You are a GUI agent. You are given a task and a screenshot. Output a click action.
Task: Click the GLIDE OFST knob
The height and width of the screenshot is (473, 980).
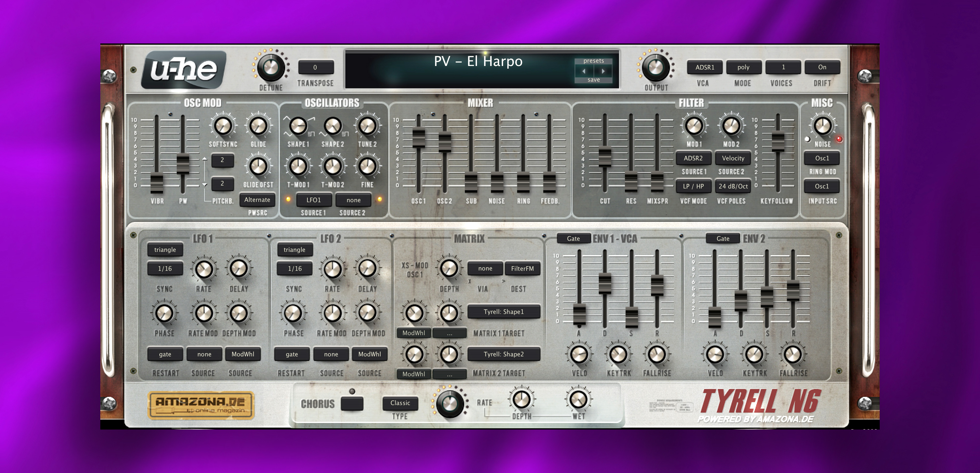258,166
